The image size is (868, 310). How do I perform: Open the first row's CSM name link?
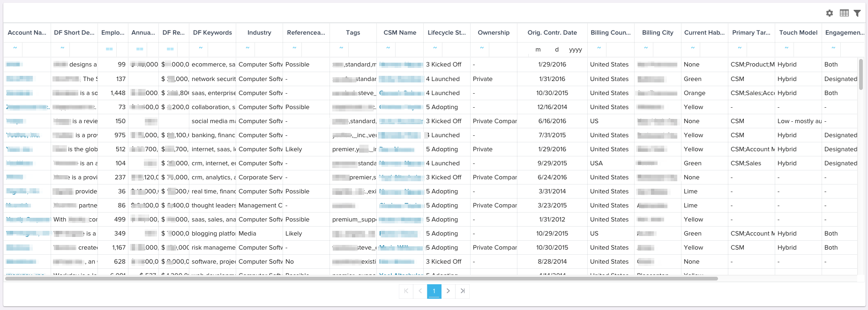(x=400, y=65)
